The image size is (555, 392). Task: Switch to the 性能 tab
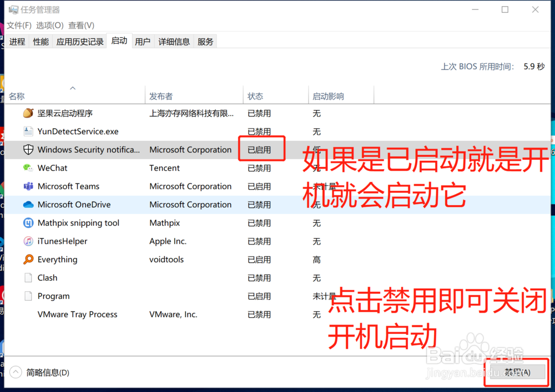pos(41,42)
